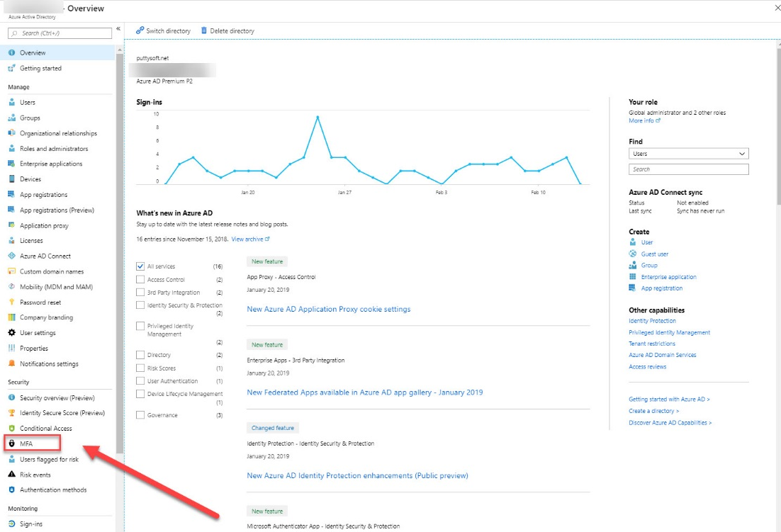781x532 pixels.
Task: Click the Company branding icon
Action: (x=12, y=317)
